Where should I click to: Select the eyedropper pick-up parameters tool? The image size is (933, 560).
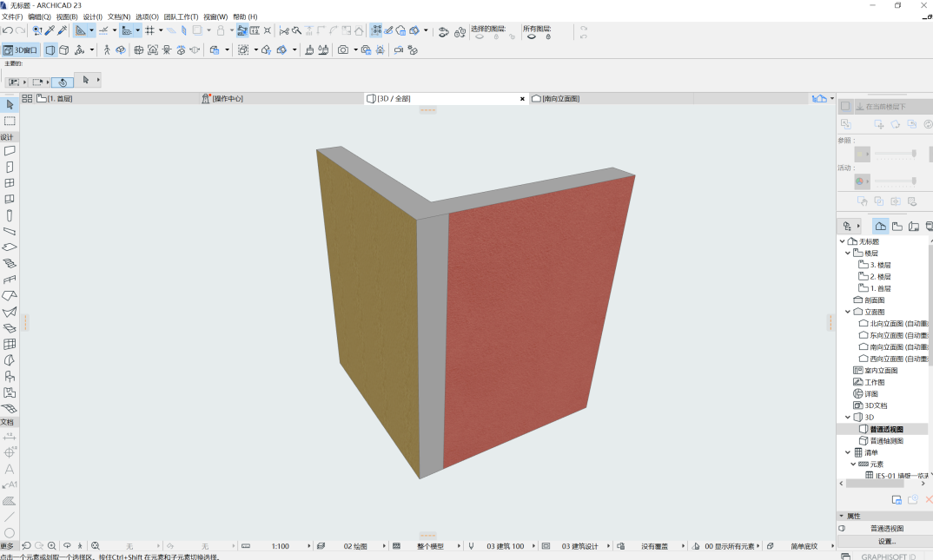click(x=50, y=30)
